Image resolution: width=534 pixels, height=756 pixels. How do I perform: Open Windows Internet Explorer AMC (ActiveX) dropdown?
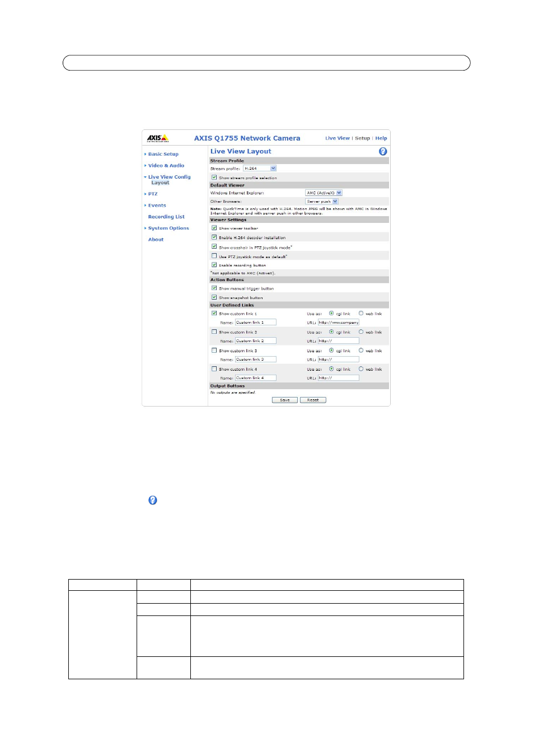(324, 193)
